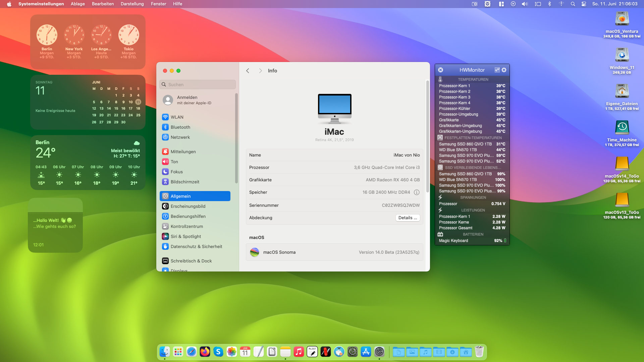Click Control Center icon in menu bar
This screenshot has height=362, width=644.
click(x=584, y=4)
